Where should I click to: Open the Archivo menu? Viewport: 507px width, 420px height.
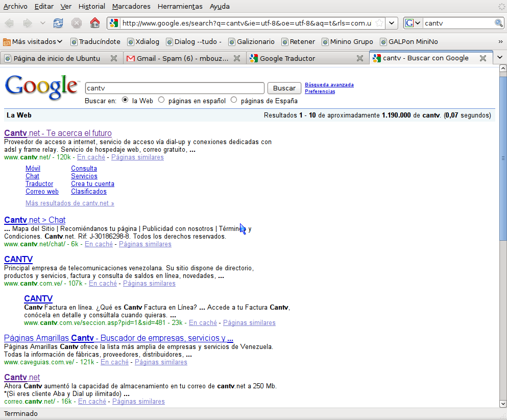15,7
